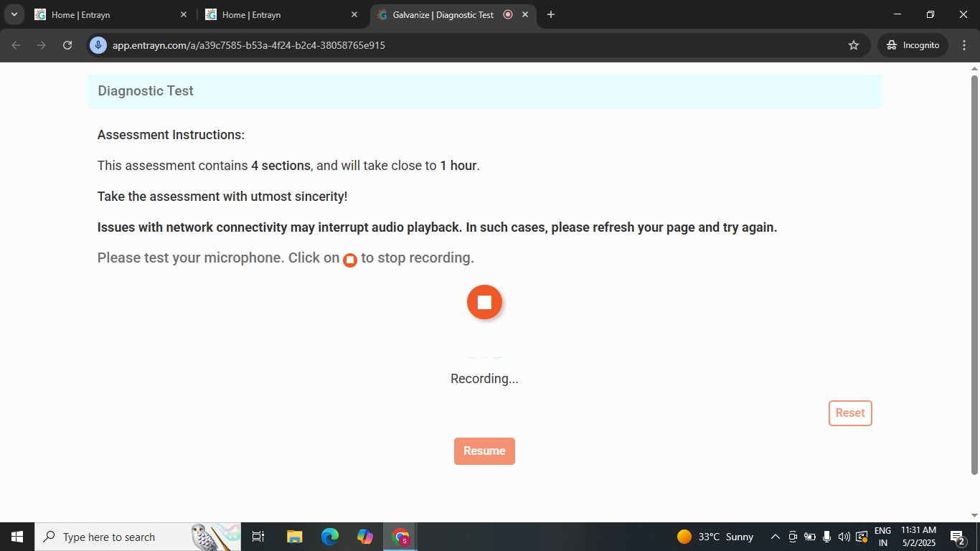Launch Microsoft Edge from taskbar
Viewport: 980px width, 551px height.
point(329,537)
